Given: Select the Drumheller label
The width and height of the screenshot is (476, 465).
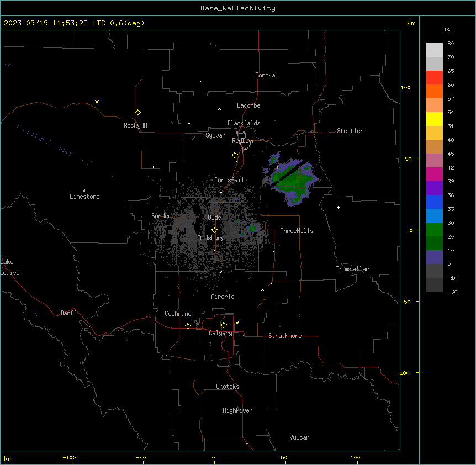Looking at the screenshot, I should (x=352, y=269).
